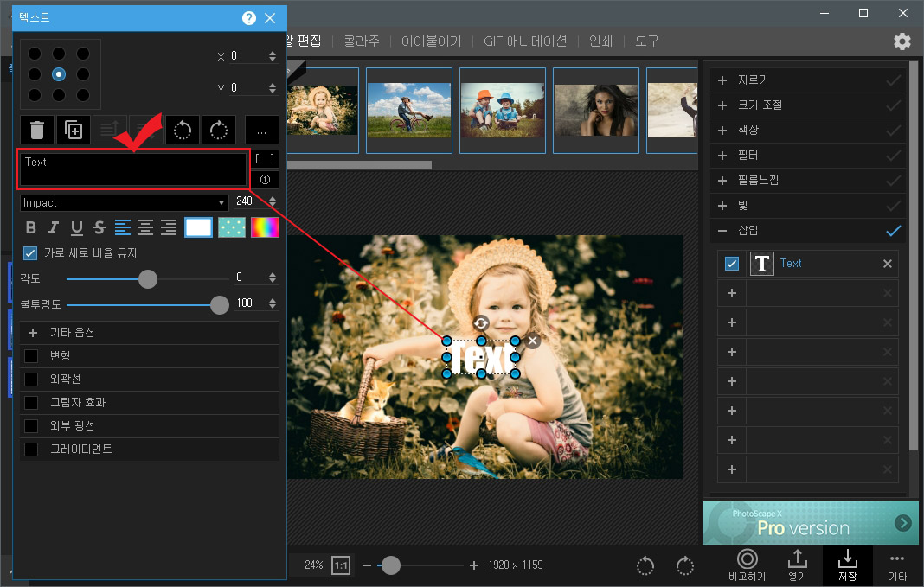This screenshot has height=587, width=924.
Task: Click the brackets button beside text box
Action: pyautogui.click(x=265, y=159)
